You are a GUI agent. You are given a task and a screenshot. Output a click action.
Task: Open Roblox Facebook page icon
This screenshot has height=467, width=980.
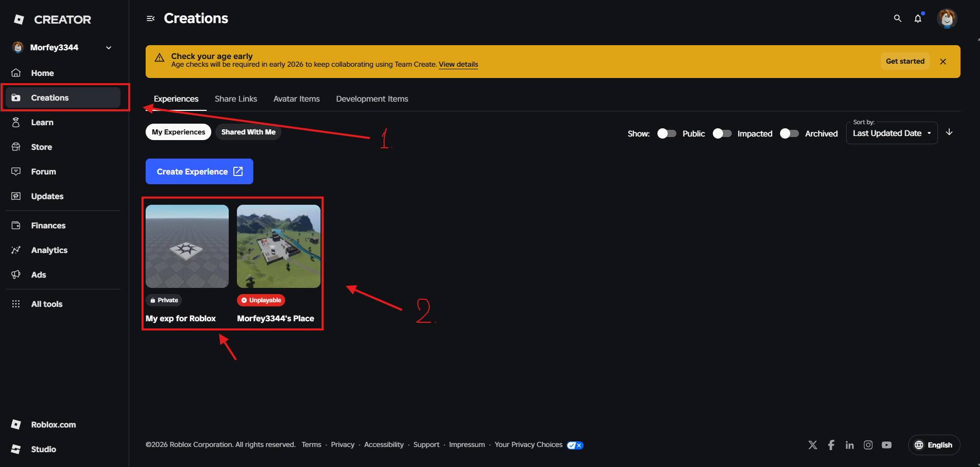[831, 445]
